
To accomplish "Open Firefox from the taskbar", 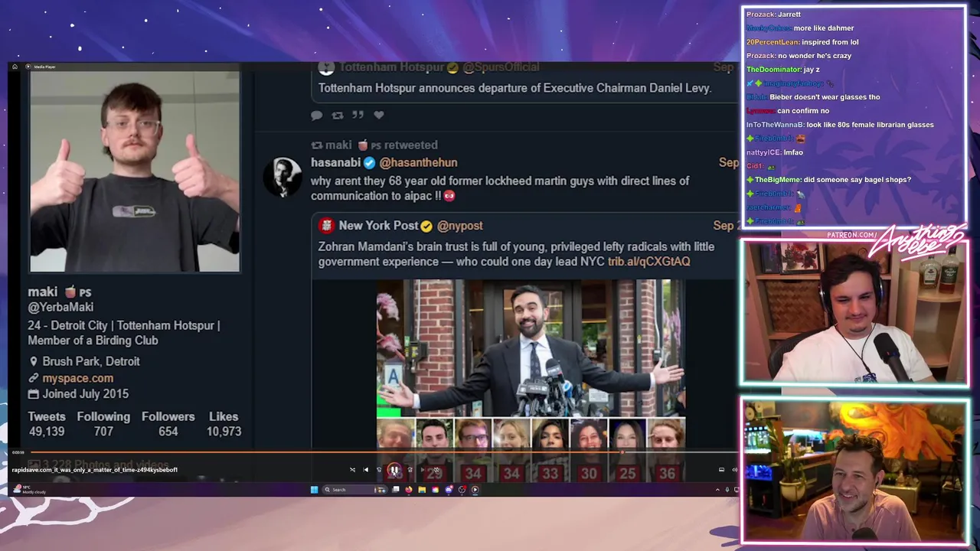I will [x=408, y=490].
